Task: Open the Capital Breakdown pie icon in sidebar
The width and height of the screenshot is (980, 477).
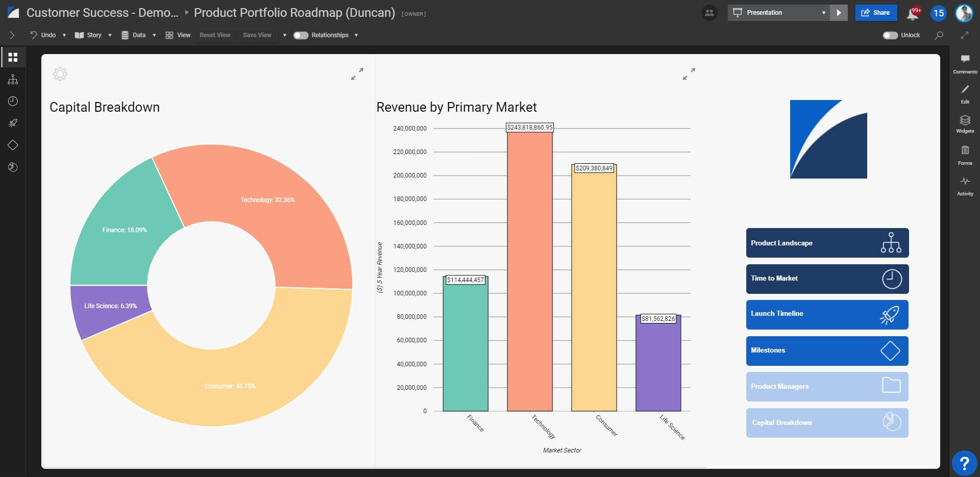Action: coord(13,167)
